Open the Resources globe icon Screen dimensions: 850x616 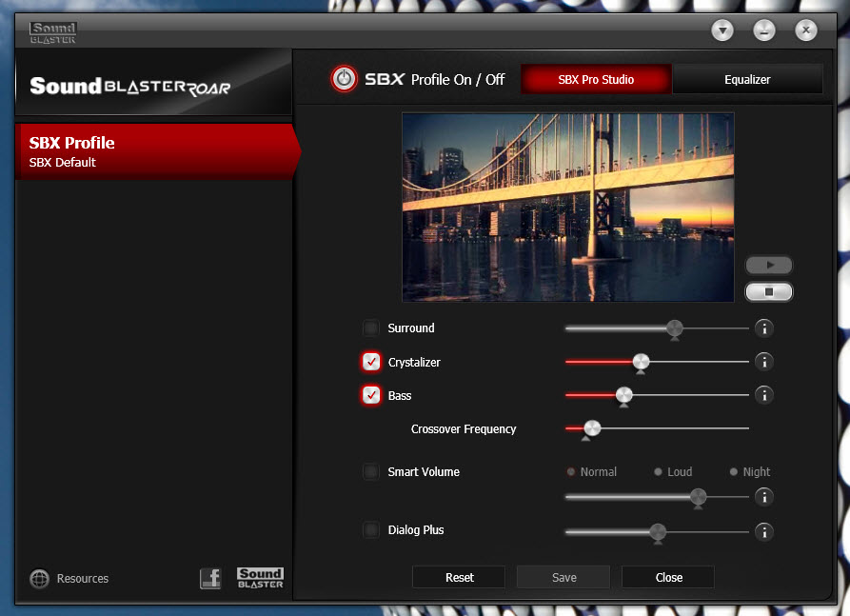click(x=39, y=579)
